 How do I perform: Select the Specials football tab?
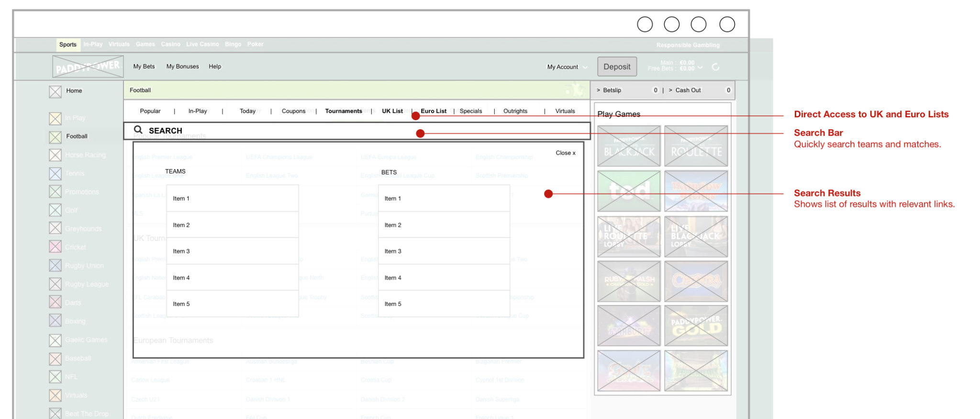tap(471, 111)
